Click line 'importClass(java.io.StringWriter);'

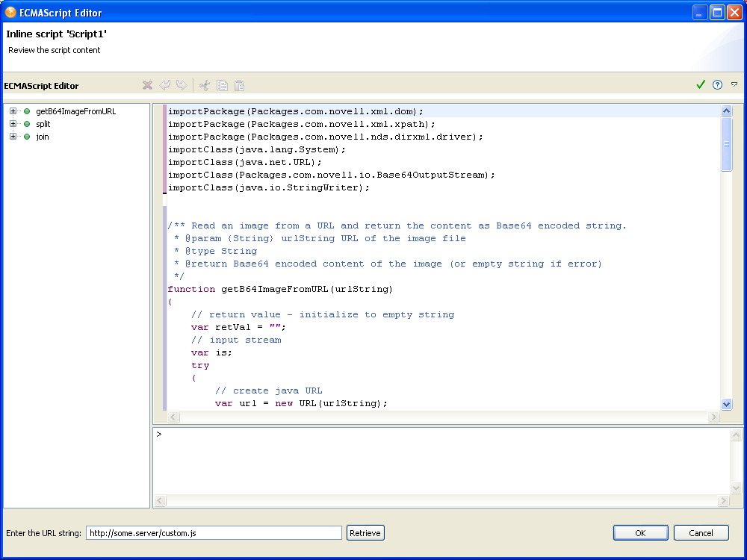[x=269, y=187]
